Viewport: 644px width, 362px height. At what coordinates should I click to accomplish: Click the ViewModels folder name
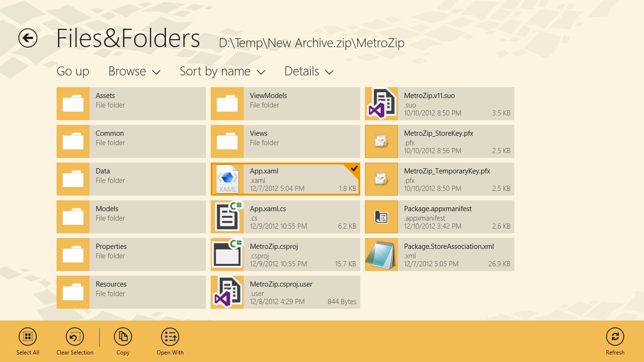pos(268,96)
